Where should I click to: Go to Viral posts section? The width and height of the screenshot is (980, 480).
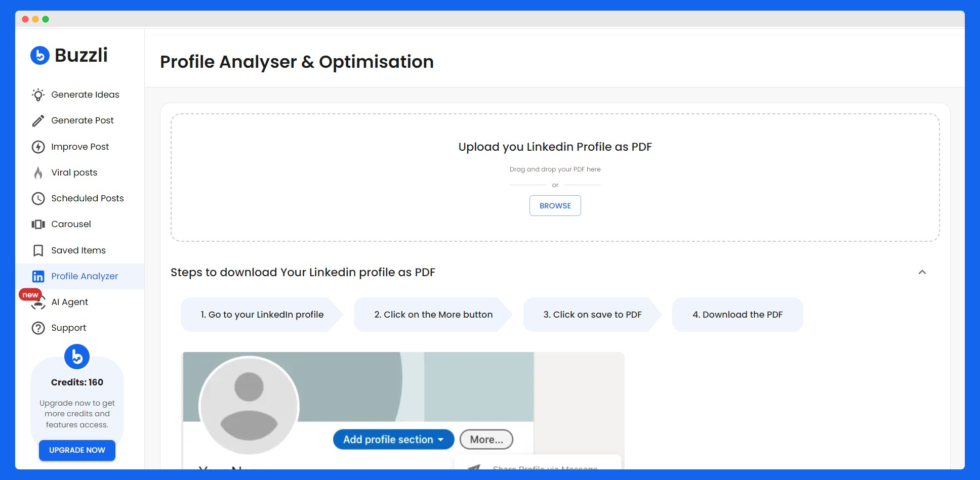74,172
